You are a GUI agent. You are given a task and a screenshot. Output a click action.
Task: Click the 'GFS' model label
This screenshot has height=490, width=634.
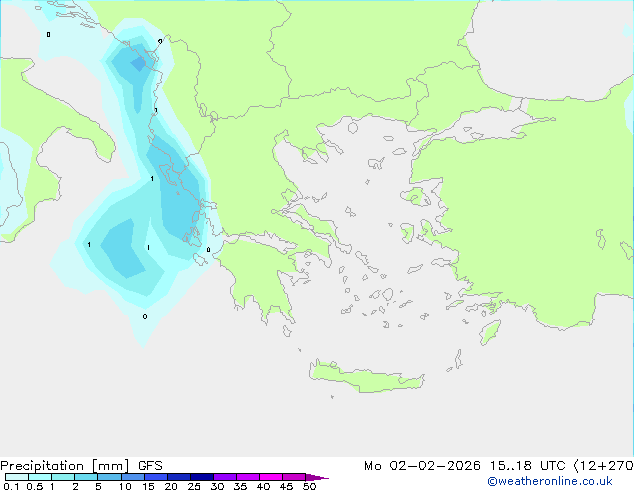click(x=150, y=466)
